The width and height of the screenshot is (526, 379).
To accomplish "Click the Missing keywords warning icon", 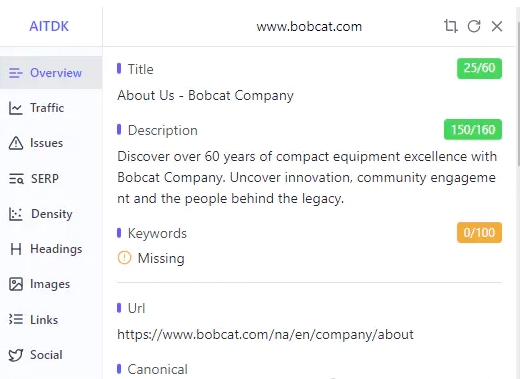I will click(124, 258).
